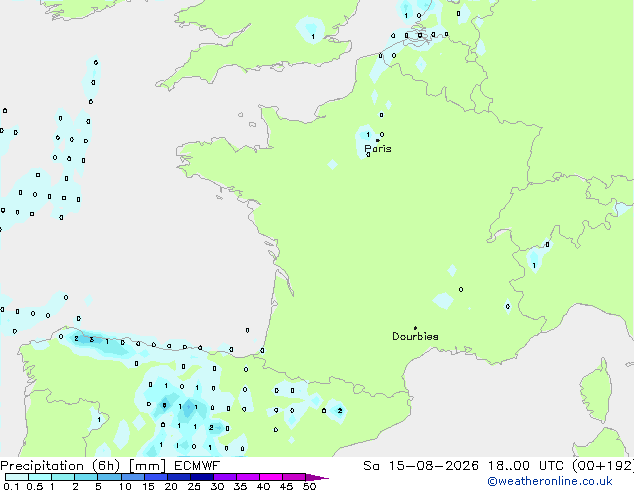Click the date 'Sa 15-08-2026' text

[x=421, y=466]
